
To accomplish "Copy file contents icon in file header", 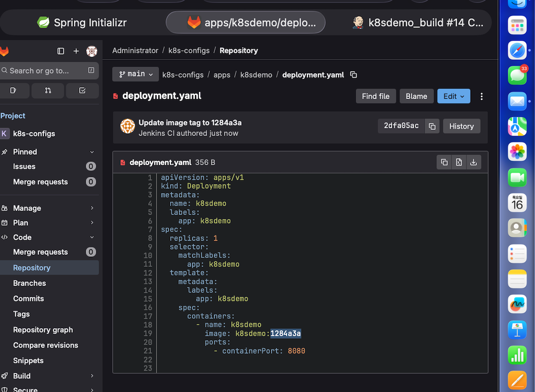I will [444, 162].
